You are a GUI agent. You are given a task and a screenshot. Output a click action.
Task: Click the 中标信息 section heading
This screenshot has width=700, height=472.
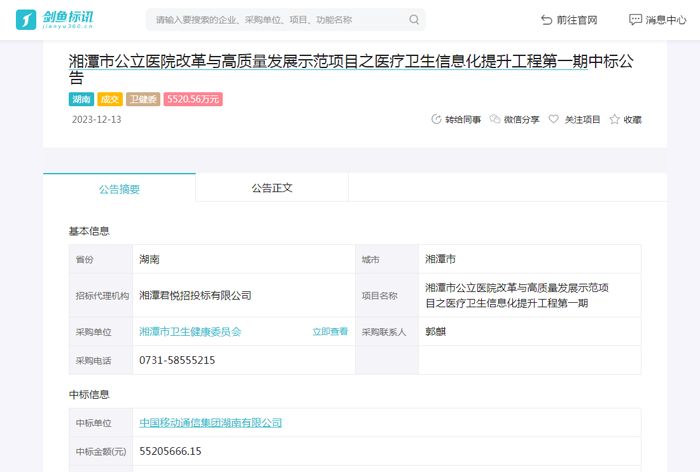coord(89,394)
